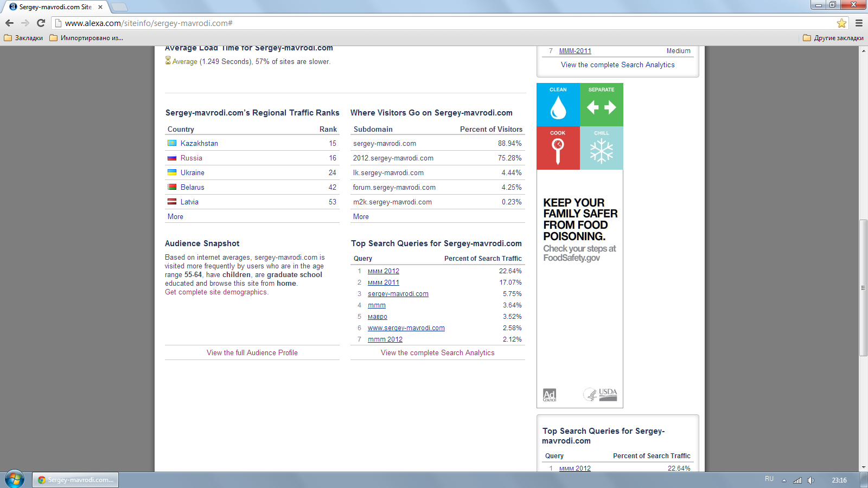Click the Russia flag icon
This screenshot has height=488, width=868.
click(172, 158)
